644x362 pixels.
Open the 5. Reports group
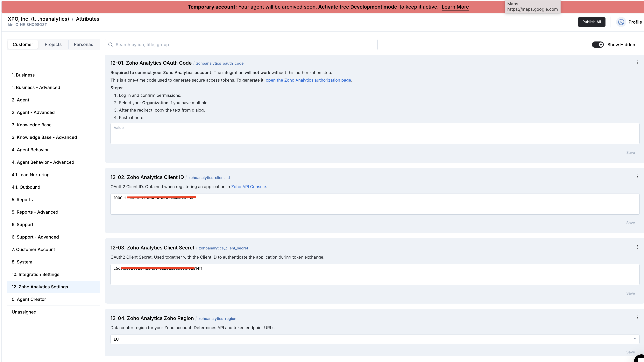point(53,200)
